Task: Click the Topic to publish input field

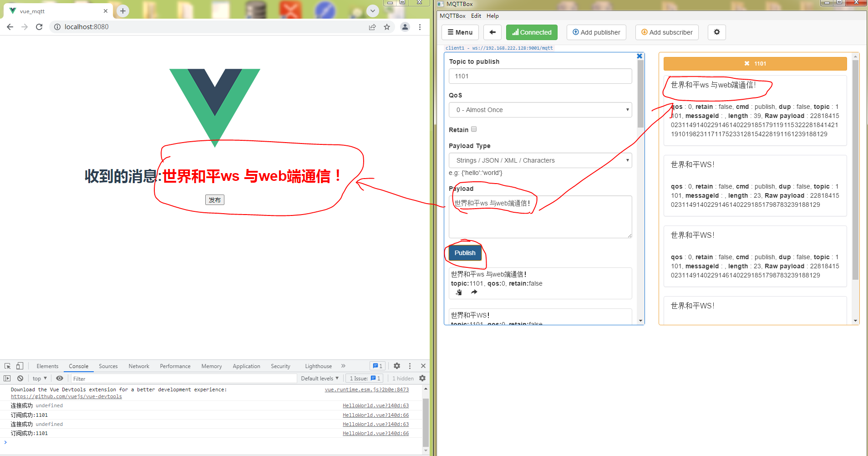Action: pos(540,76)
